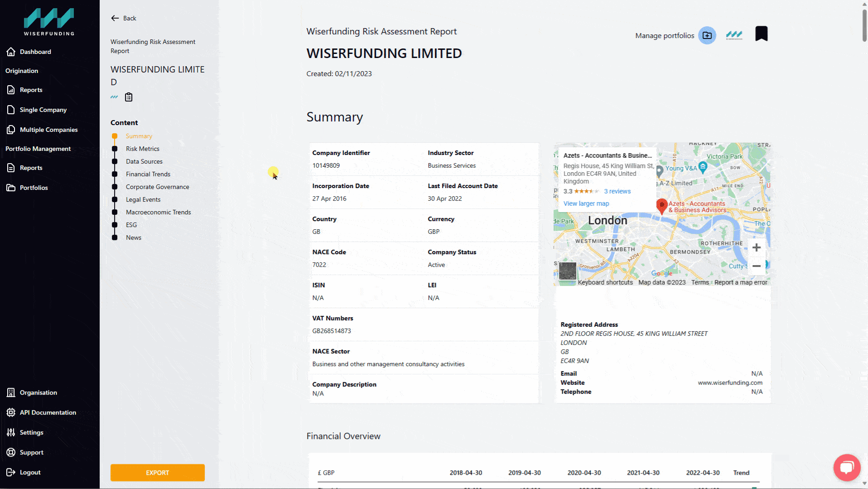This screenshot has height=489, width=868.
Task: Click the Dashboard menu label
Action: pyautogui.click(x=35, y=52)
